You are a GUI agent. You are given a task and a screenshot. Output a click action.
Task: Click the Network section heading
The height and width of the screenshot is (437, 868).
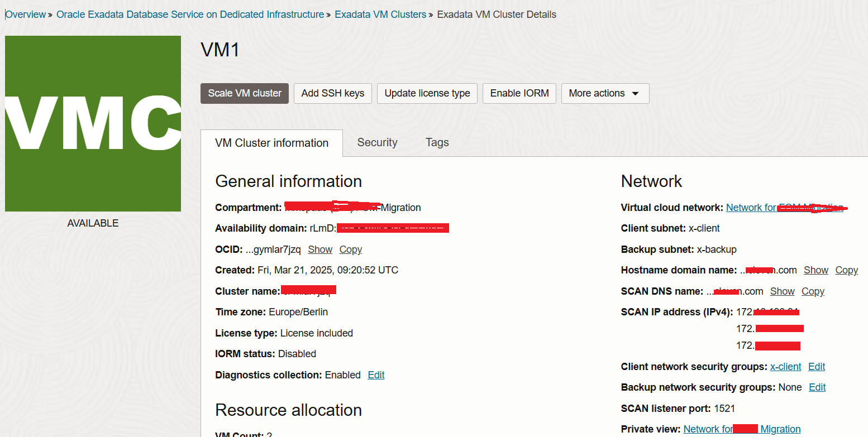coord(651,181)
